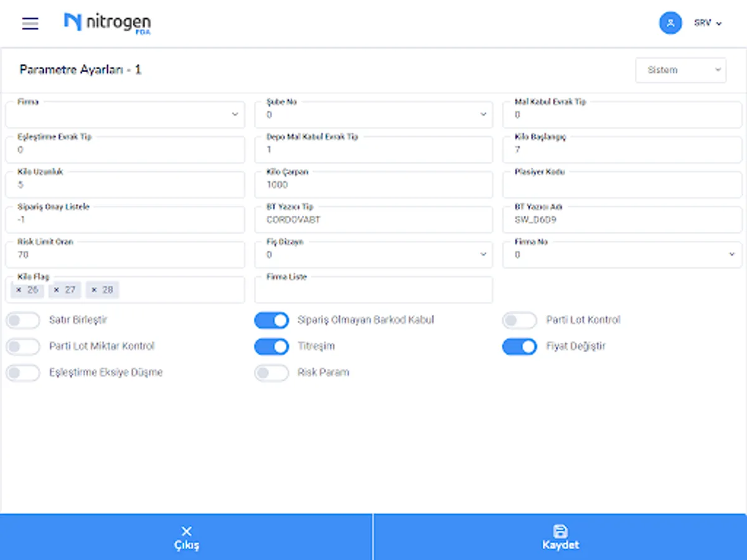Viewport: 747px width, 560px height.
Task: Open the user account icon
Action: point(670,23)
